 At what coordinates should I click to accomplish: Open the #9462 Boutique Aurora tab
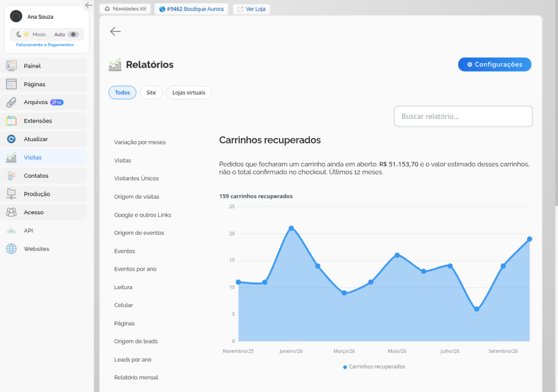tap(192, 9)
